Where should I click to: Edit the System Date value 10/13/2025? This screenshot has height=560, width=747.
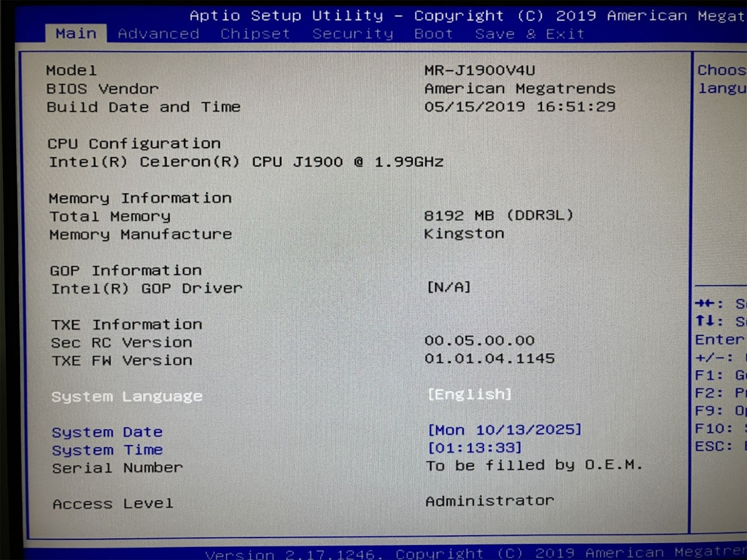(505, 430)
